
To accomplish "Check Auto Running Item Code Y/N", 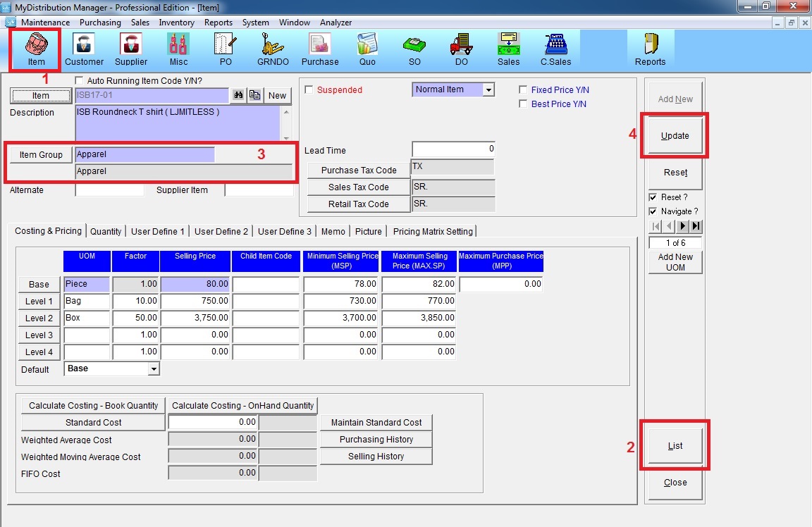I will tap(79, 81).
